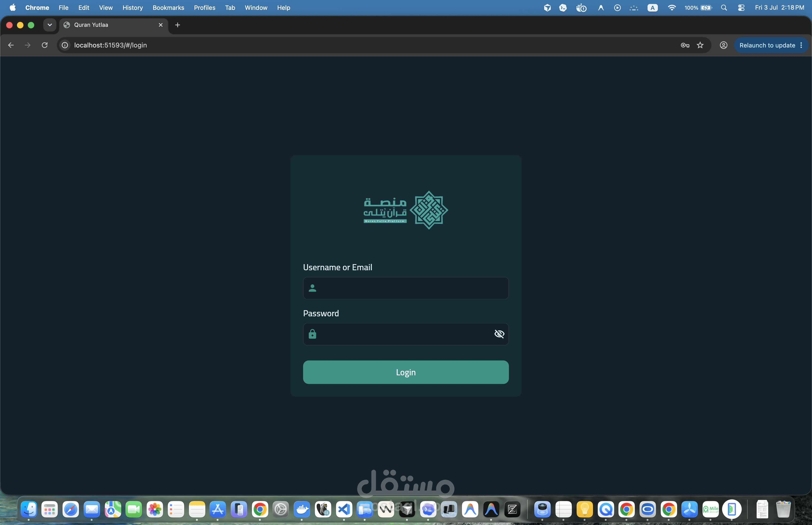Click the Password field label

click(321, 313)
